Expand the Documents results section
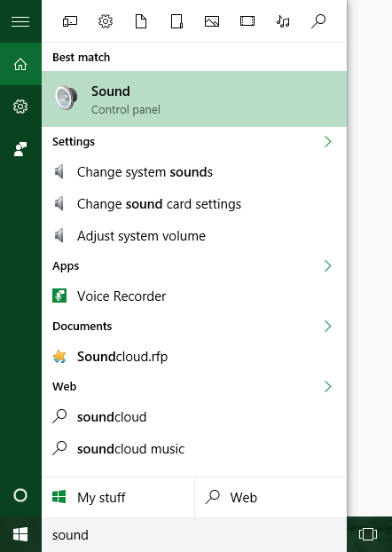 coord(327,326)
